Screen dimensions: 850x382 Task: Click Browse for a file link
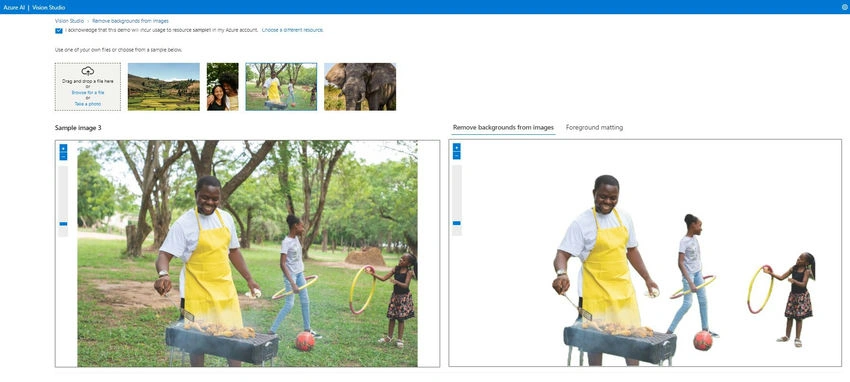pos(88,93)
